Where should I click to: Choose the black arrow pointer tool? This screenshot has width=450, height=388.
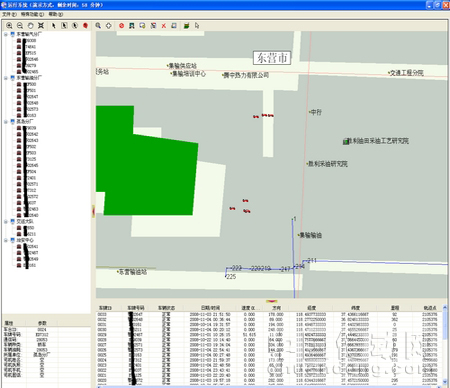[x=53, y=26]
